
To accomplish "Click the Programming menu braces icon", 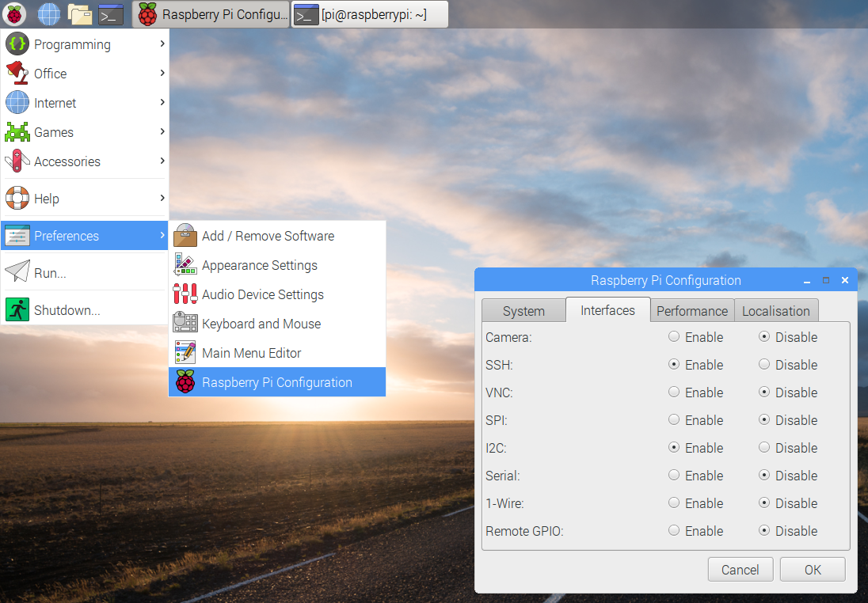I will (17, 44).
